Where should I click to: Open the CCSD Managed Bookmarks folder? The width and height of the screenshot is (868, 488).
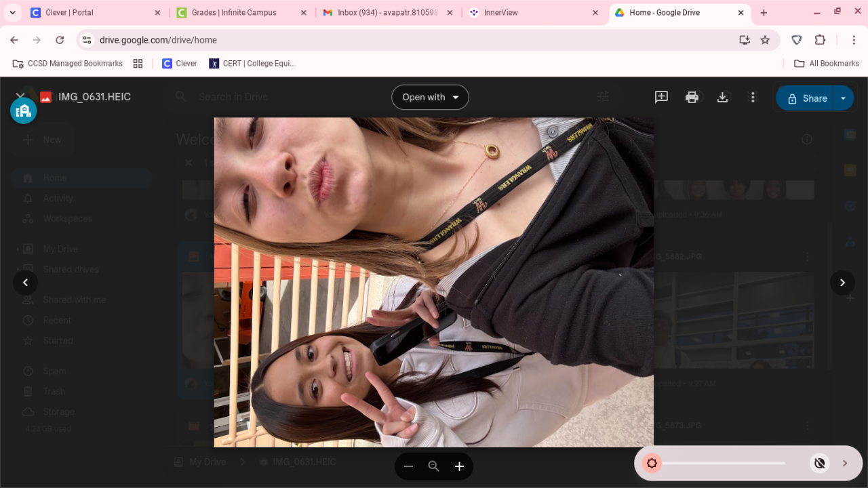pyautogui.click(x=68, y=64)
